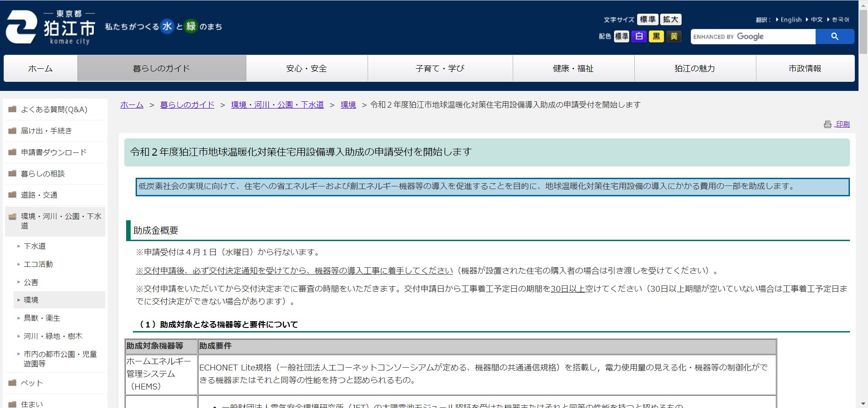
Task: Click the printer icon next to 印刷
Action: click(x=828, y=124)
